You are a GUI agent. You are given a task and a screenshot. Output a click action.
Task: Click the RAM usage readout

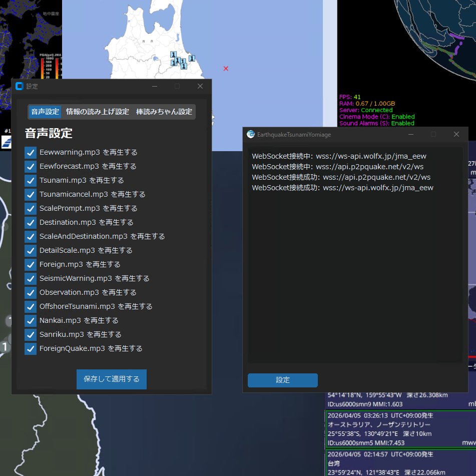point(367,104)
